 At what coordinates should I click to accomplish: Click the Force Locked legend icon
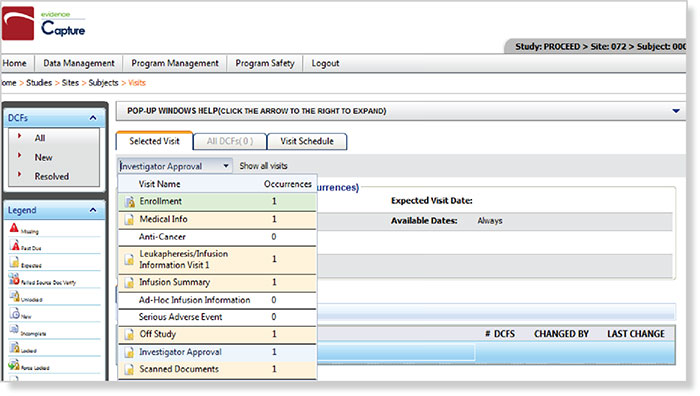pyautogui.click(x=14, y=364)
